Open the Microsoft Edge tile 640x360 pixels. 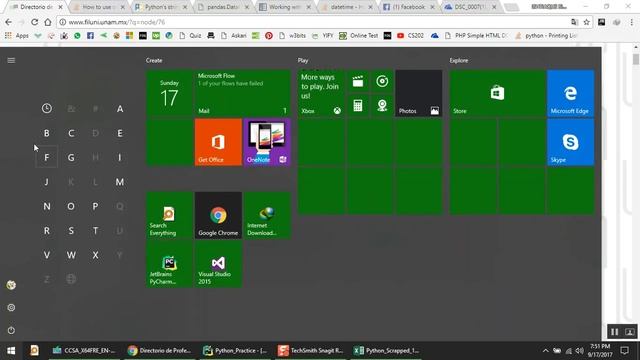point(570,93)
